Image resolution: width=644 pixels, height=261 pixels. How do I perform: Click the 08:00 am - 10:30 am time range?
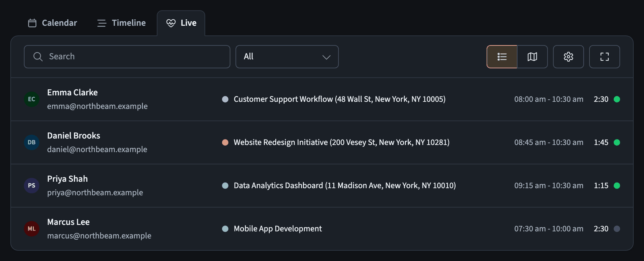549,99
